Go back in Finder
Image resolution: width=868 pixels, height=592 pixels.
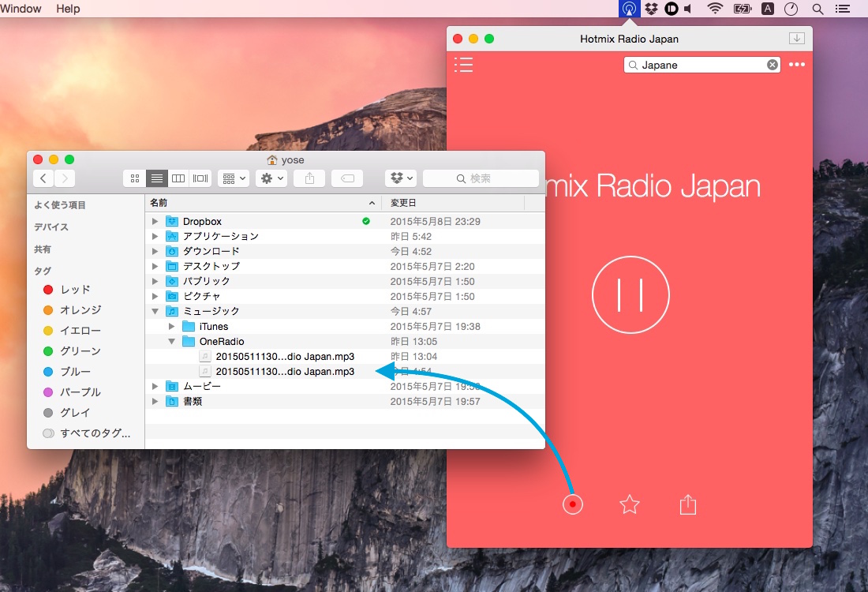43,178
